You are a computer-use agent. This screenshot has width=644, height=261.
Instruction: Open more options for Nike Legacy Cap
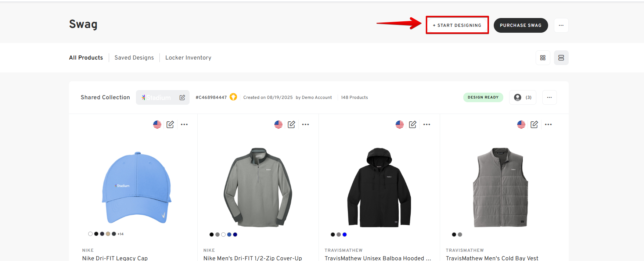point(184,125)
